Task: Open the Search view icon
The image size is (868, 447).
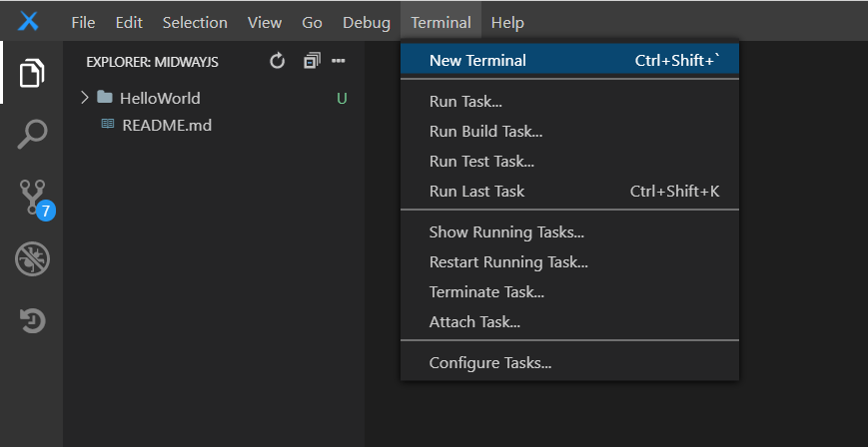Action: [x=32, y=134]
